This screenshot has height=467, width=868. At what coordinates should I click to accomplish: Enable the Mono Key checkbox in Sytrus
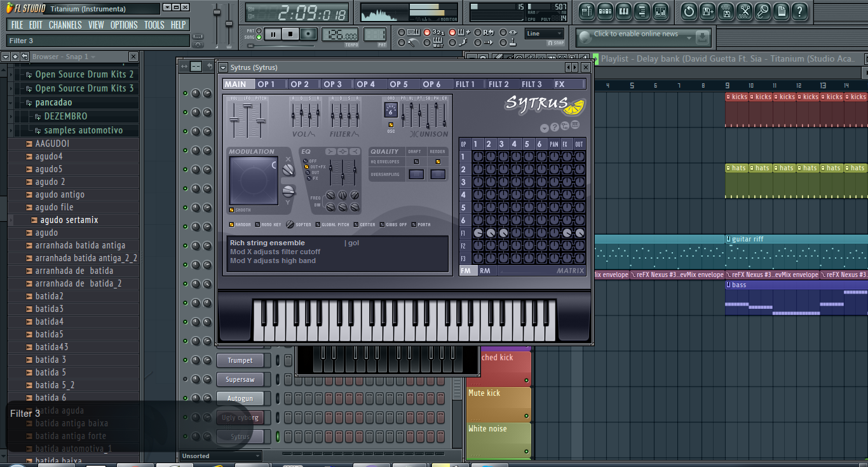tap(257, 225)
